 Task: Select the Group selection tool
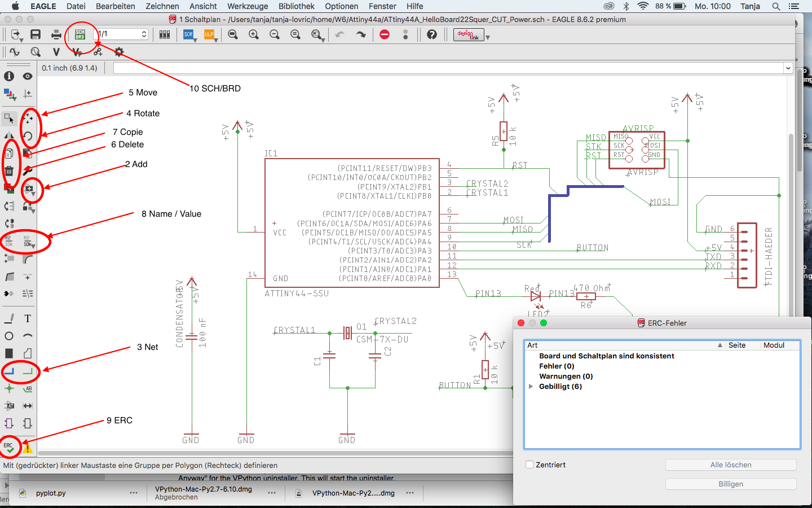pyautogui.click(x=9, y=119)
